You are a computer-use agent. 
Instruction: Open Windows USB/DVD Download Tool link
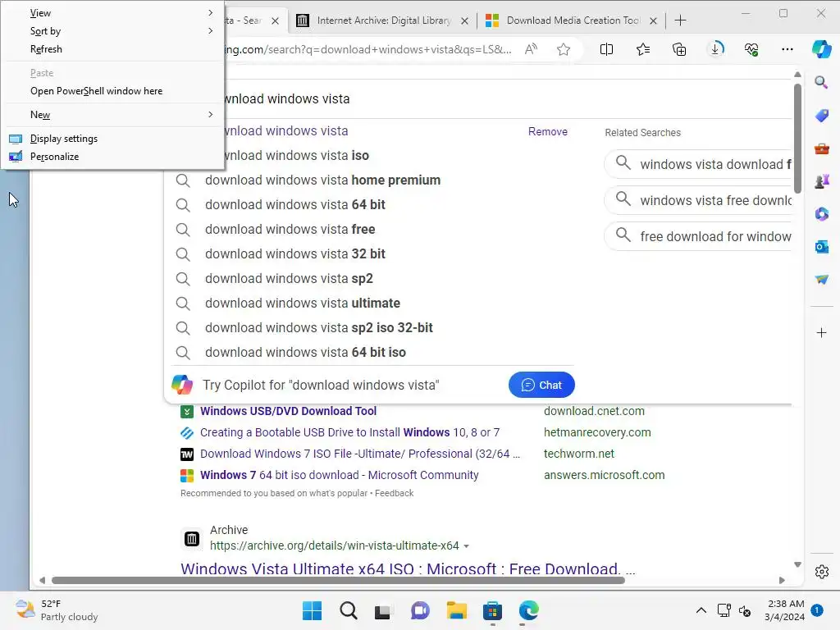[288, 412]
